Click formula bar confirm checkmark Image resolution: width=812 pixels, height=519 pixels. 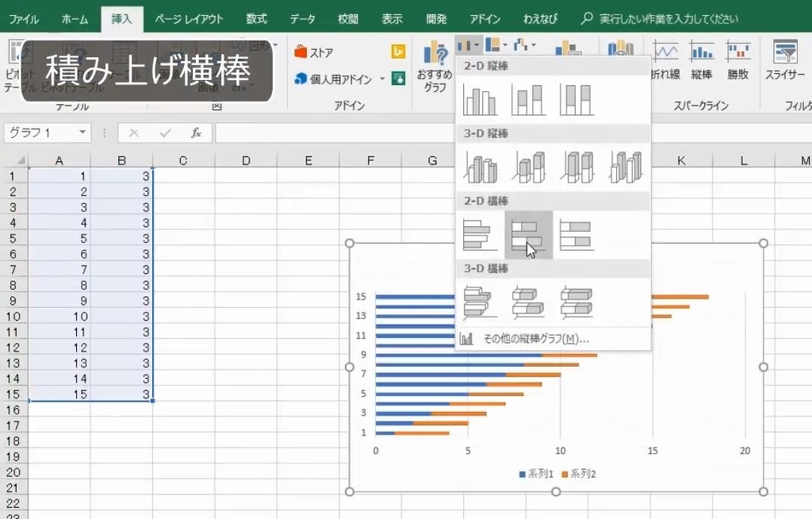coord(165,133)
